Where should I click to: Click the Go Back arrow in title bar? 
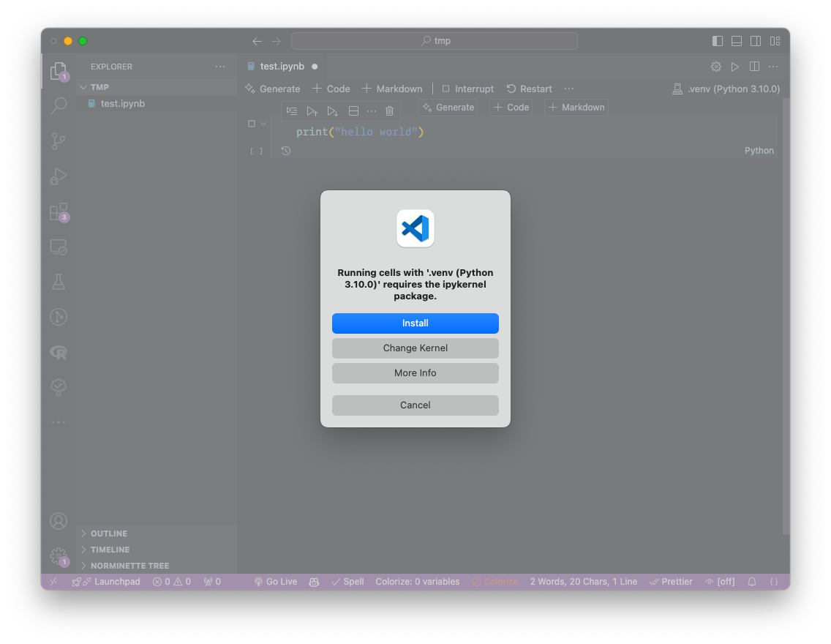tap(257, 41)
